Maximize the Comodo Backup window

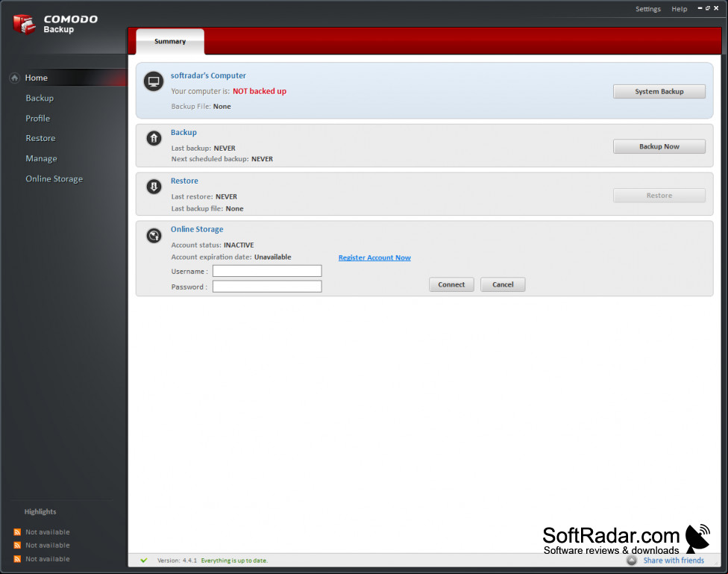(x=708, y=8)
